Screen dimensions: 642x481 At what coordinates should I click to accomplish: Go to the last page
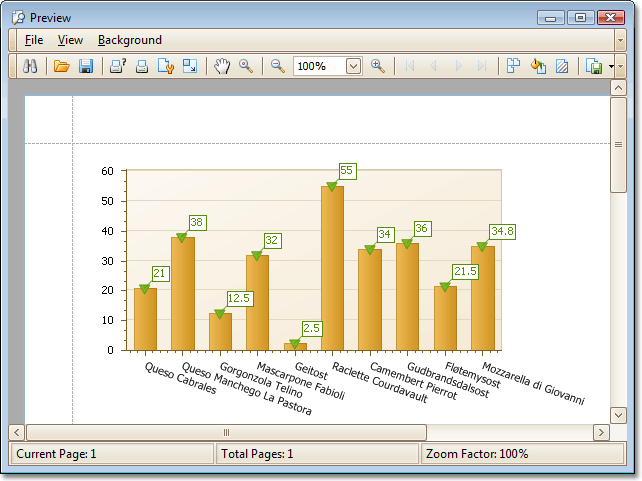click(482, 66)
